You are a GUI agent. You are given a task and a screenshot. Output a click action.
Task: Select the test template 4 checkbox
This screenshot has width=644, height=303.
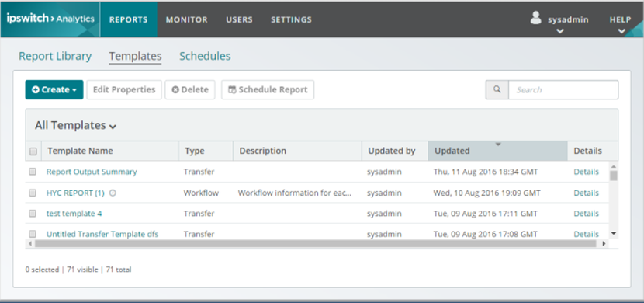point(33,214)
